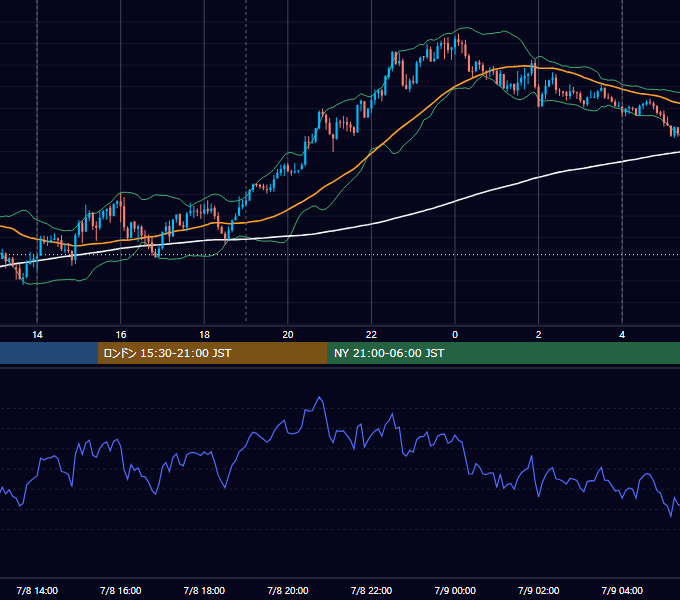The image size is (680, 600).
Task: Click the 2 hour label on price chart axis
Action: click(x=539, y=335)
